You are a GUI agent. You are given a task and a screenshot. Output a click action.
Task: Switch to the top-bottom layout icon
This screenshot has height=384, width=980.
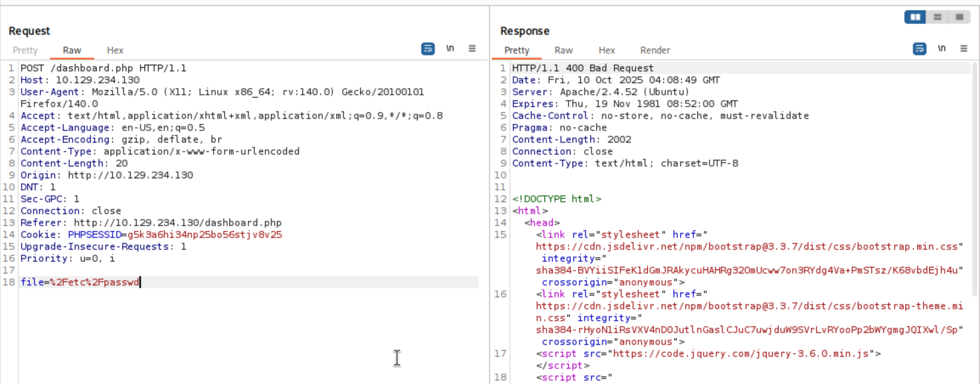click(938, 17)
